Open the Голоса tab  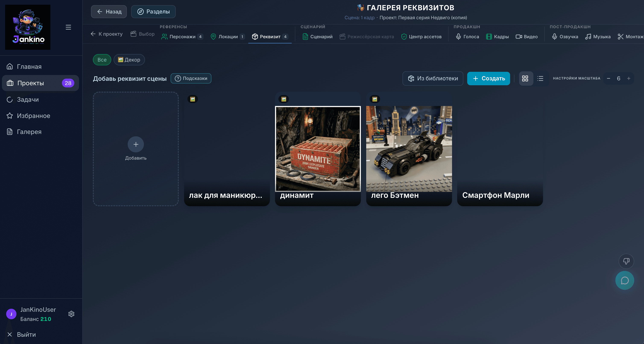point(467,37)
